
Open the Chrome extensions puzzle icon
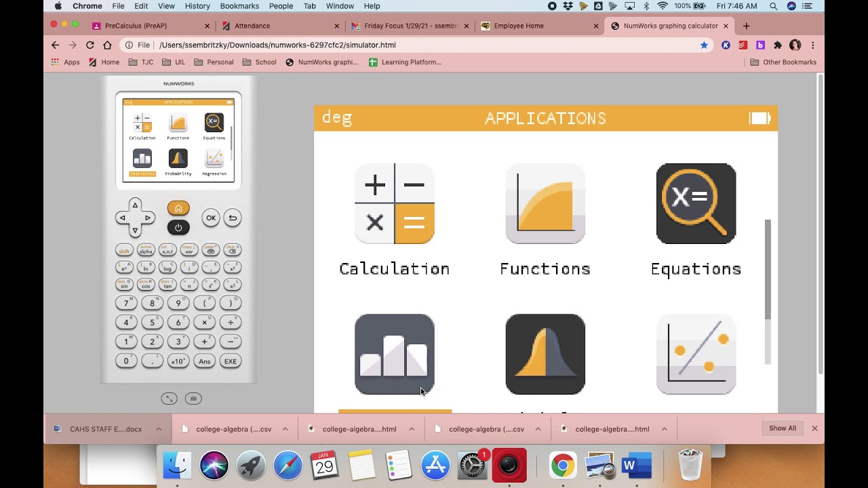(x=777, y=45)
